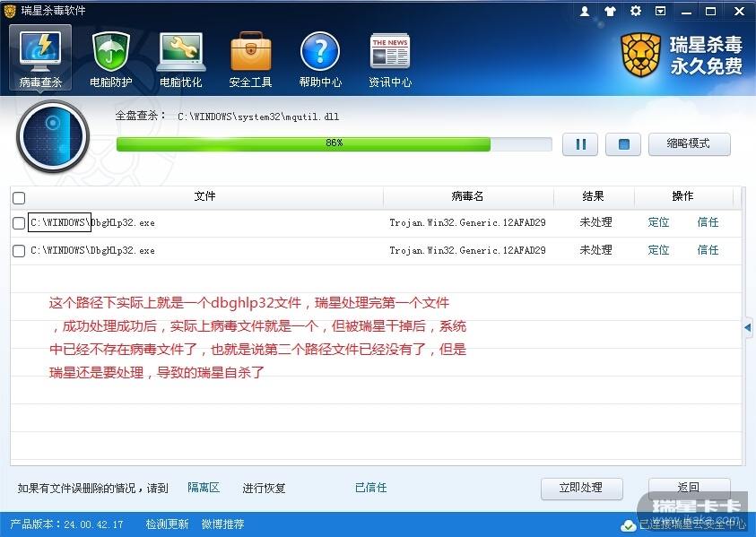Click the second C:\WINDOWS\DbgHlp32.exe file path
Image resolution: width=756 pixels, height=537 pixels.
click(92, 251)
